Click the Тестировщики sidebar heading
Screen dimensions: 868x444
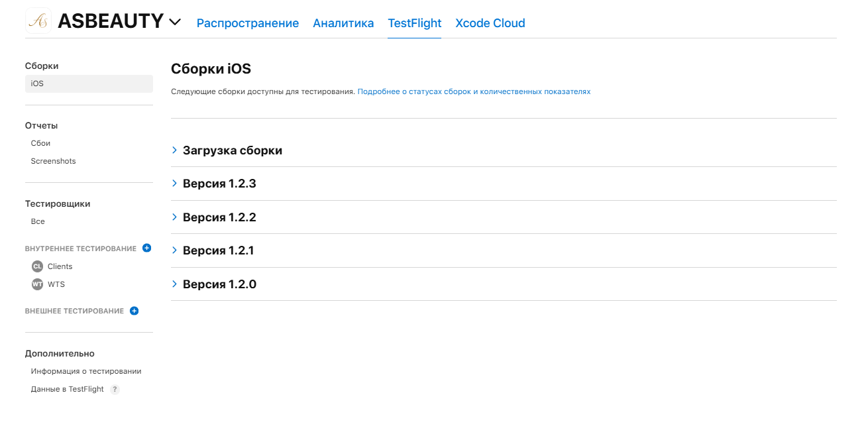click(58, 203)
